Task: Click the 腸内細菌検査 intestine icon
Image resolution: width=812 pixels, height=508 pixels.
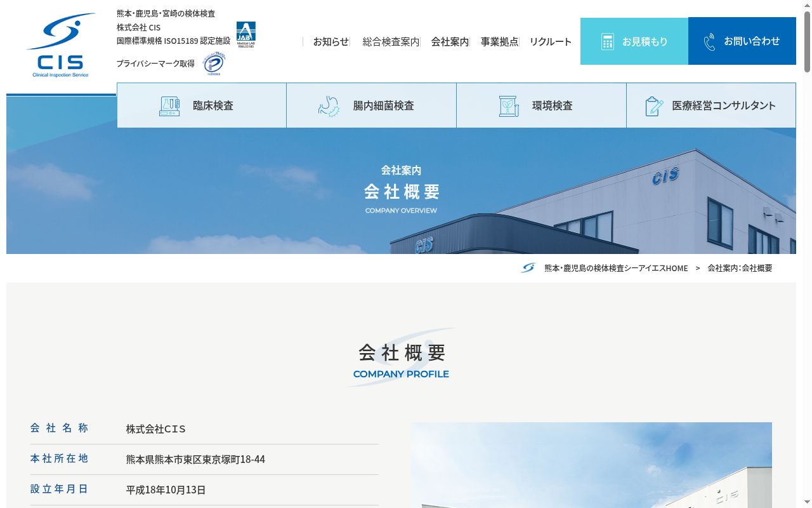Action: [x=329, y=106]
